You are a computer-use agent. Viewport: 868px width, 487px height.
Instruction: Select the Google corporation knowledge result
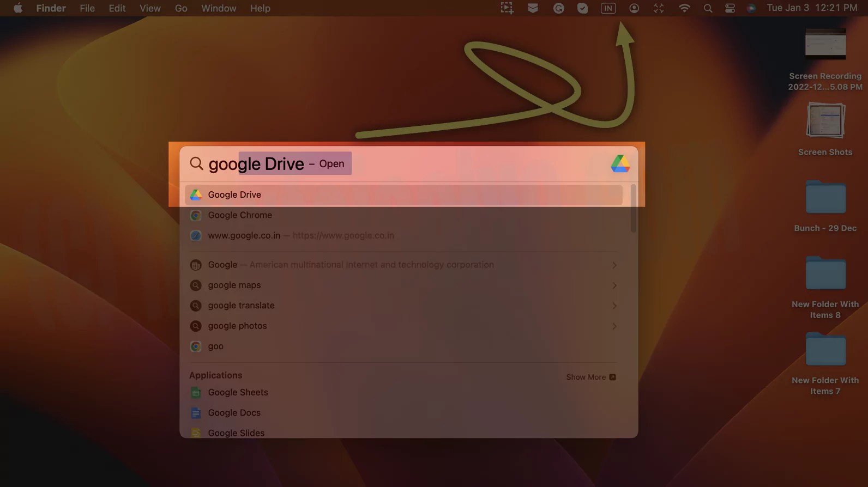pyautogui.click(x=403, y=265)
